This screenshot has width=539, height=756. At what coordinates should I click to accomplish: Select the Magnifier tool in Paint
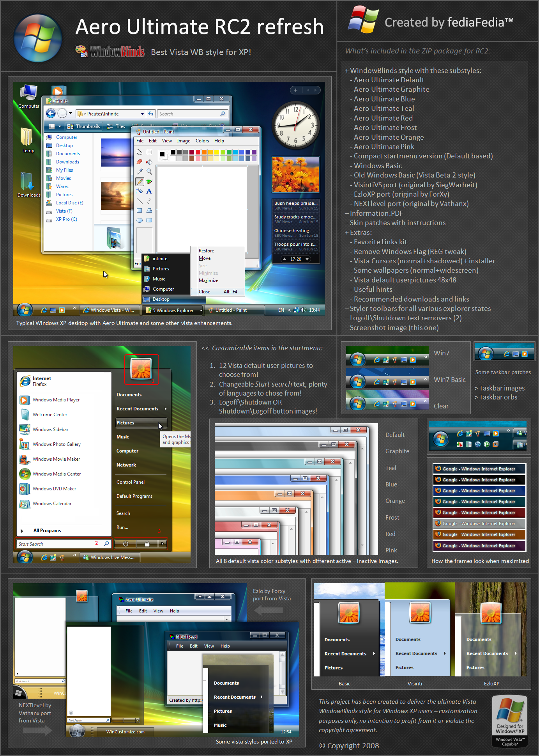pos(149,171)
